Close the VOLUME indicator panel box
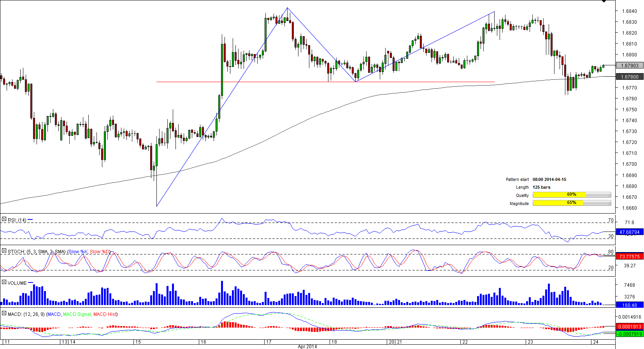644x349 pixels. [x=4, y=282]
